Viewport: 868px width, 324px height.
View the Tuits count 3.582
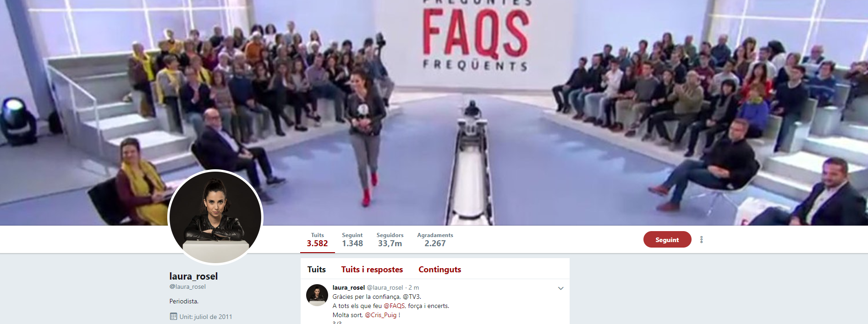pos(318,240)
